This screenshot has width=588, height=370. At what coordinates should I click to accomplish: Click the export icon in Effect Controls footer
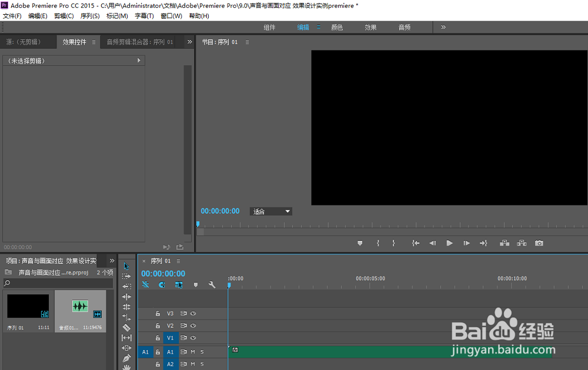(180, 247)
